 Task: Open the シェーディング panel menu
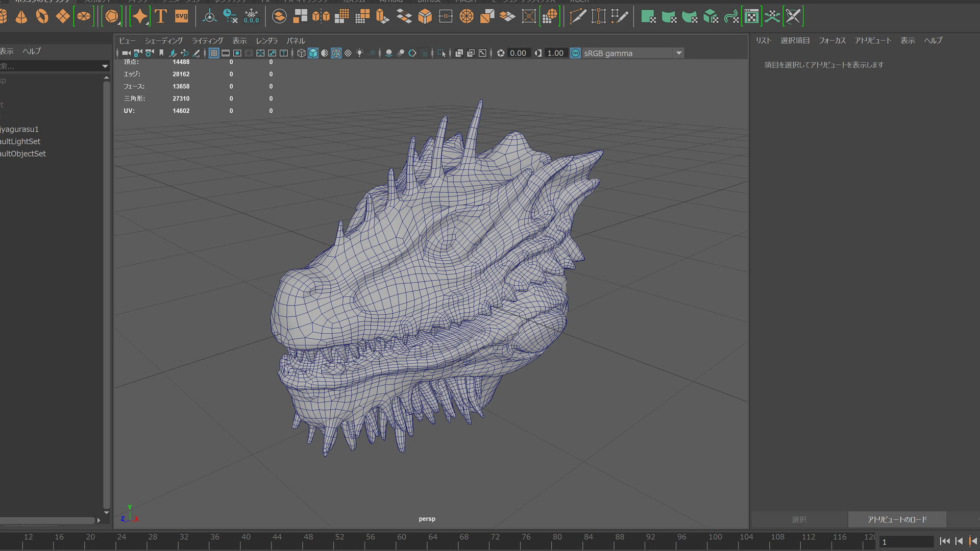[x=163, y=41]
